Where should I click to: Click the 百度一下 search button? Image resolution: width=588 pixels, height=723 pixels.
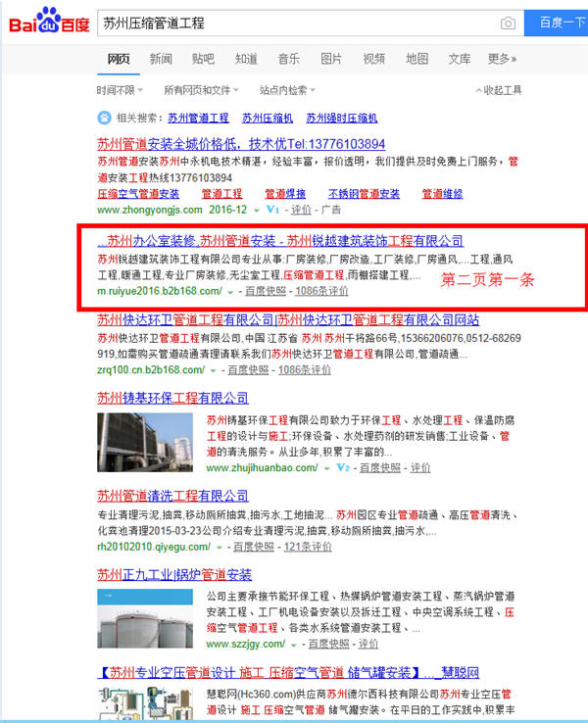tap(557, 23)
